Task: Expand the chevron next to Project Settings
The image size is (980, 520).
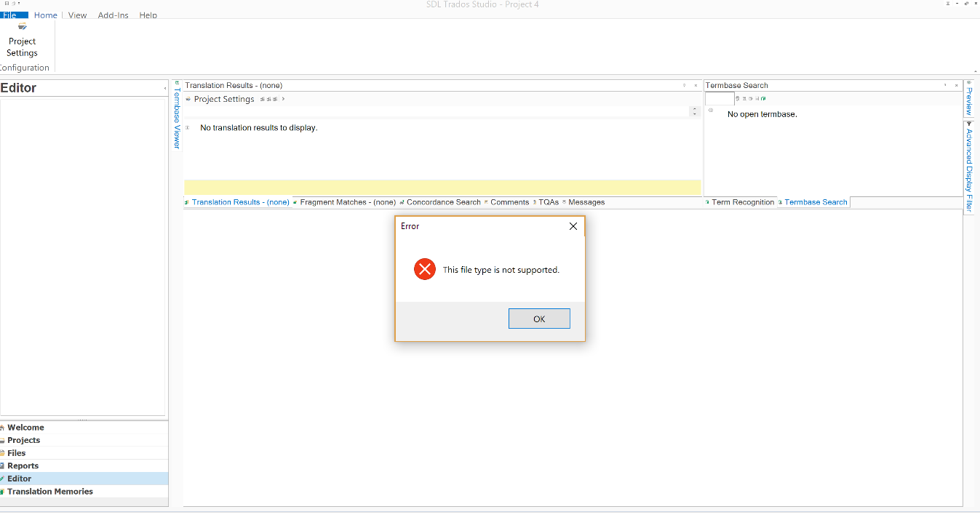Action: pyautogui.click(x=283, y=99)
